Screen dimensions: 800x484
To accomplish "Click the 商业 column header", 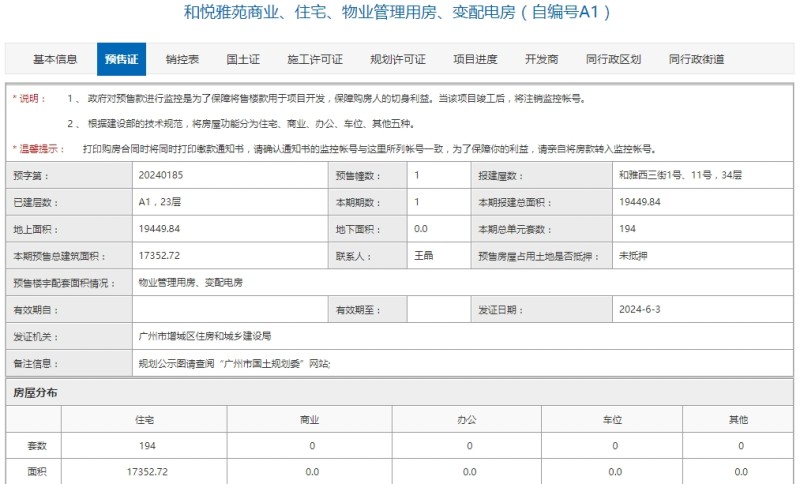I will click(x=309, y=420).
